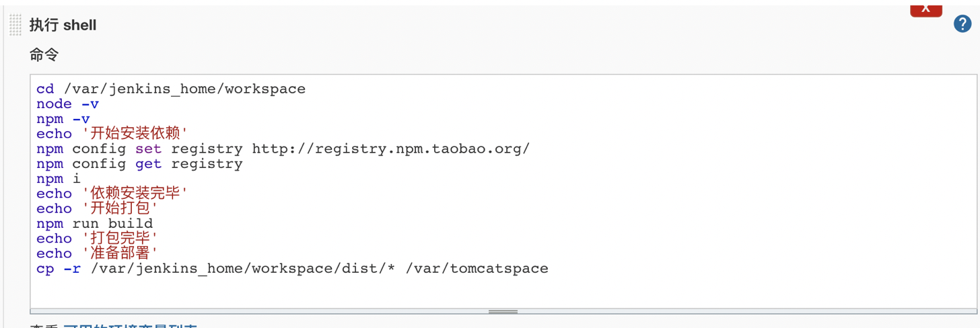Screen dimensions: 980x328
Task: Click the npm -v line
Action: (63, 119)
